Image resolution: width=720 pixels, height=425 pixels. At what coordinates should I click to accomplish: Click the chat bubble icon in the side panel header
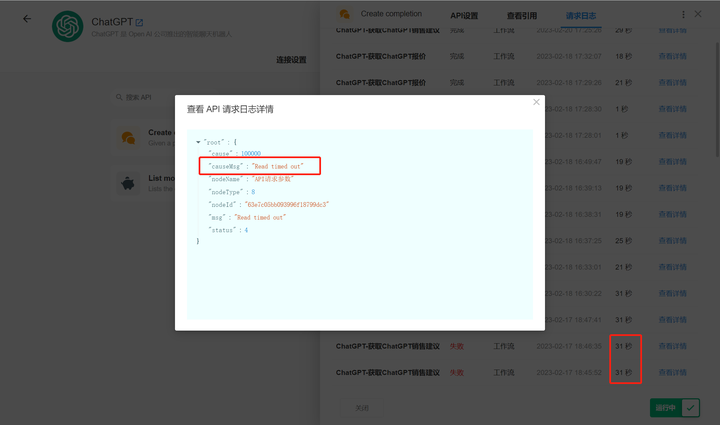click(344, 14)
